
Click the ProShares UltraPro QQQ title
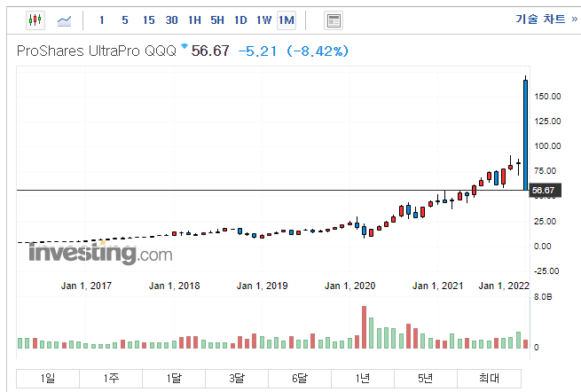coord(97,51)
